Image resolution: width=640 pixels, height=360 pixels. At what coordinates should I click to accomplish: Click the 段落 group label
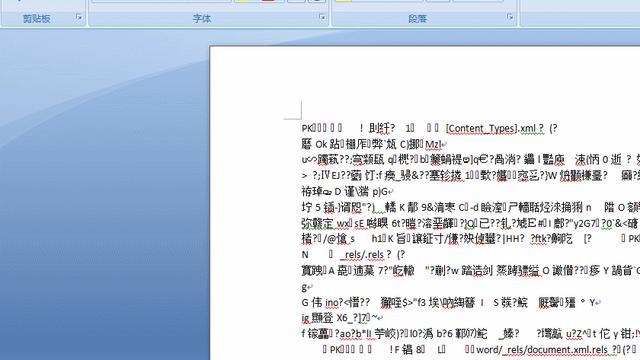(417, 19)
